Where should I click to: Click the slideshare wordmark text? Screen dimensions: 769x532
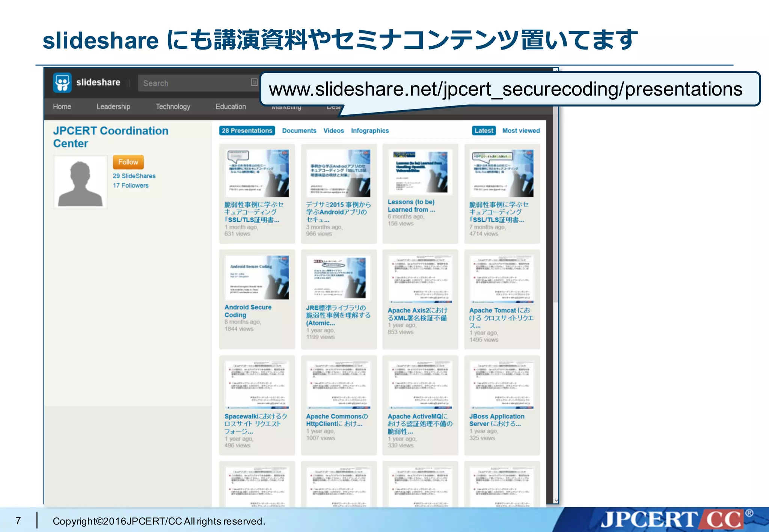point(98,82)
